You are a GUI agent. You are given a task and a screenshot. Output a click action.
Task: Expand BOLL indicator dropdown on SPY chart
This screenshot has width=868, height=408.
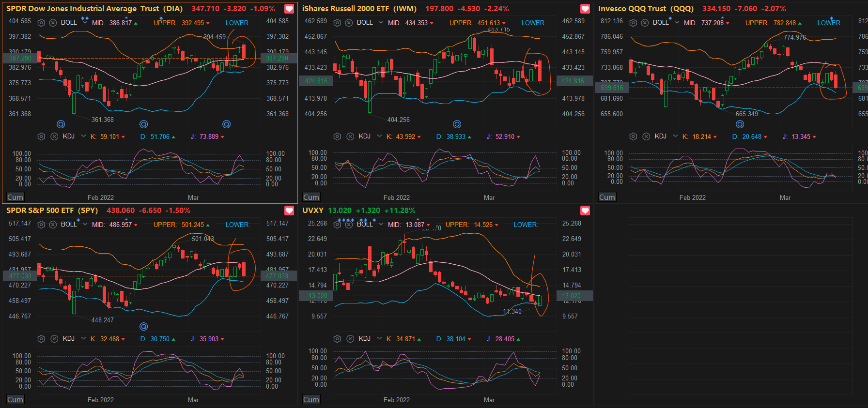point(85,224)
